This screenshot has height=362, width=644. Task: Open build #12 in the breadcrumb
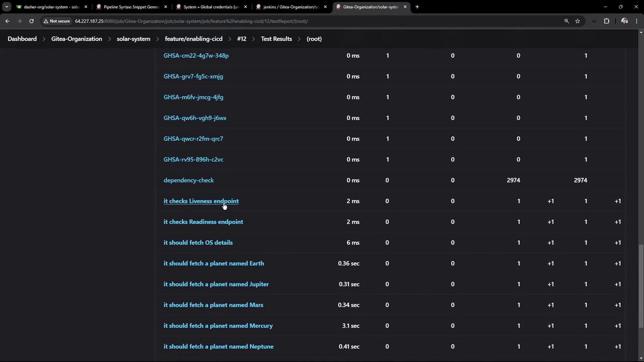click(242, 39)
